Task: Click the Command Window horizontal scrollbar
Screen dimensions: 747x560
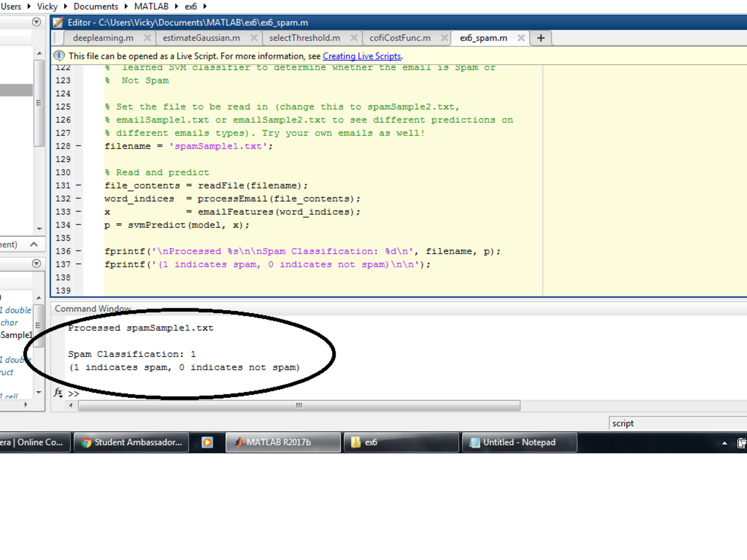Action: point(299,405)
